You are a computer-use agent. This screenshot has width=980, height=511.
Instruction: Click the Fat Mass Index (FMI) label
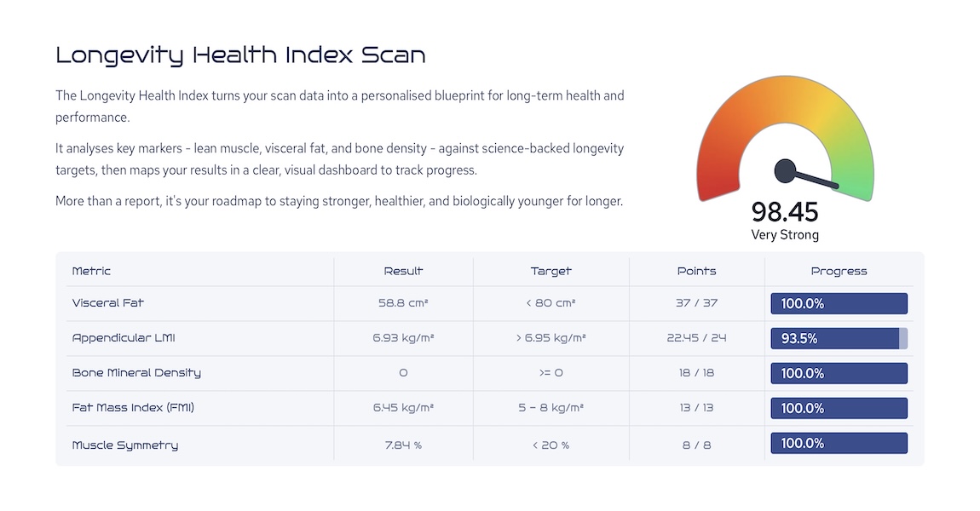click(x=133, y=408)
